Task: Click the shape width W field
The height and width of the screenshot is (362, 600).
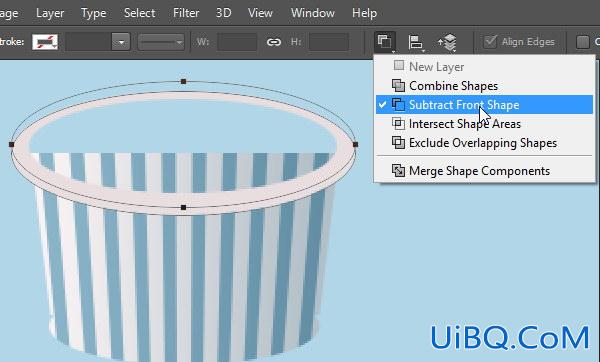Action: (x=237, y=42)
